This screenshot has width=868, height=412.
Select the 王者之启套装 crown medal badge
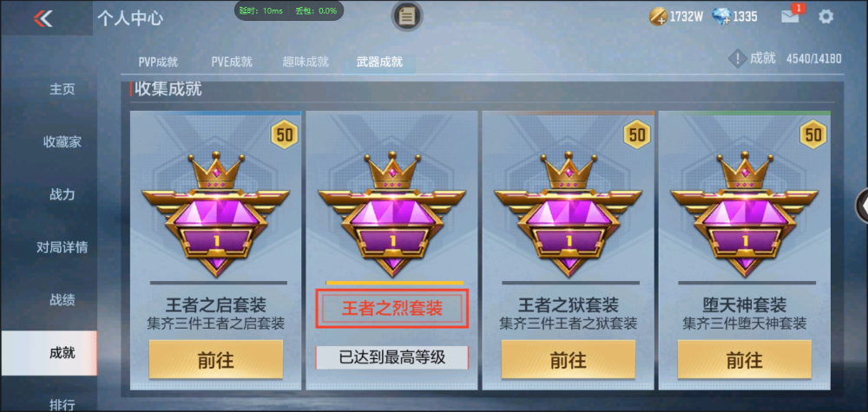pos(216,213)
